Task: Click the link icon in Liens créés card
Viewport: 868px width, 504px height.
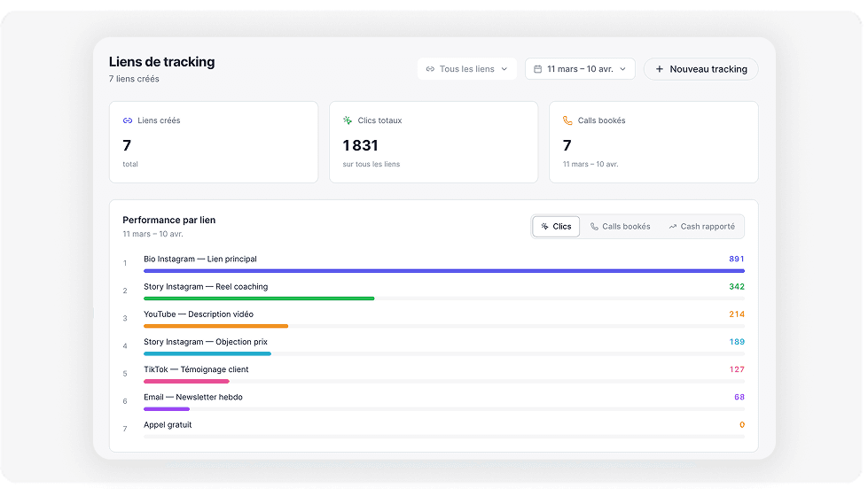Action: click(128, 120)
